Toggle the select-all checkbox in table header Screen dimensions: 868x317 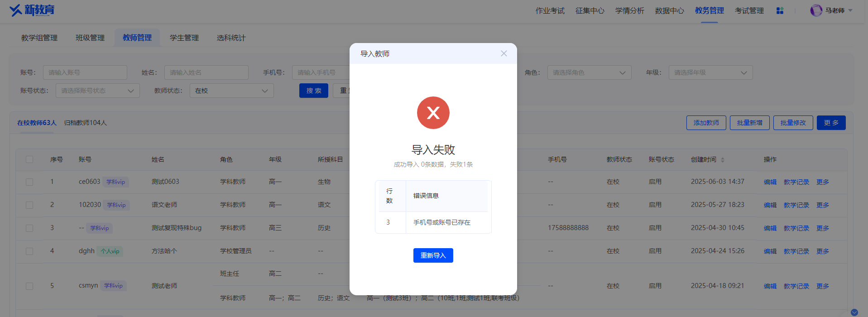[29, 159]
